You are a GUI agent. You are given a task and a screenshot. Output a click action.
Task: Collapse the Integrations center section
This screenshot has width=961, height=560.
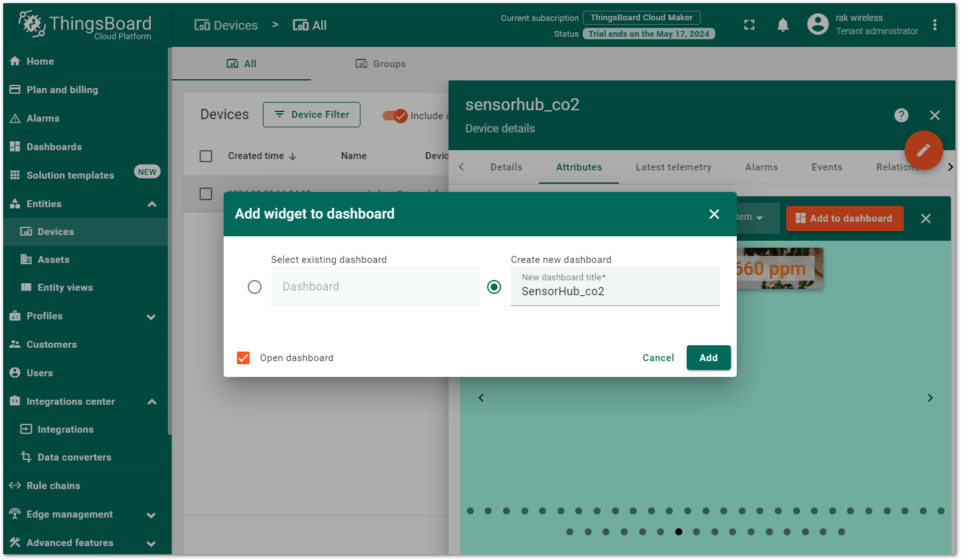pos(152,402)
